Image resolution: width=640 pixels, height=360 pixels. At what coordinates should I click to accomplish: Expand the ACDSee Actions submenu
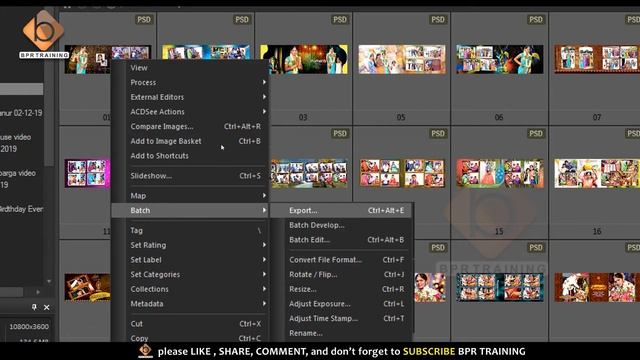190,112
